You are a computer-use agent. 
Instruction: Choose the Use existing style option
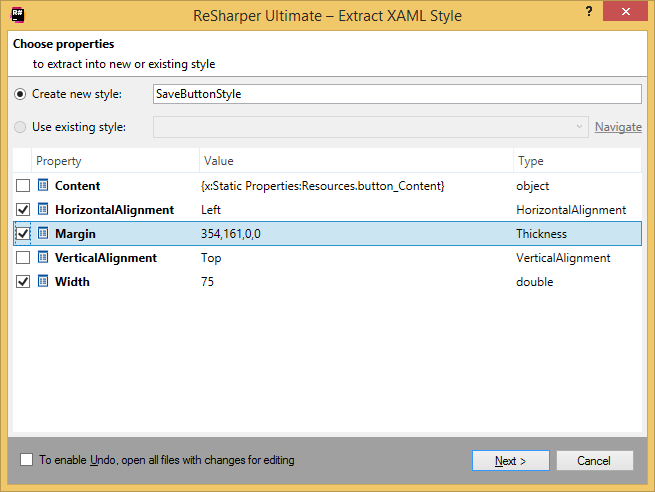click(x=21, y=127)
